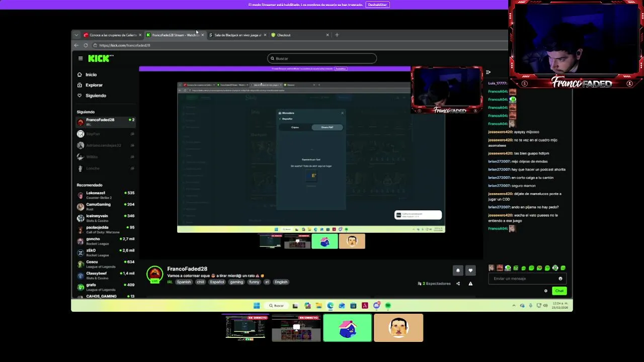Pick the first quick emote in chat
644x362 pixels.
point(492,268)
